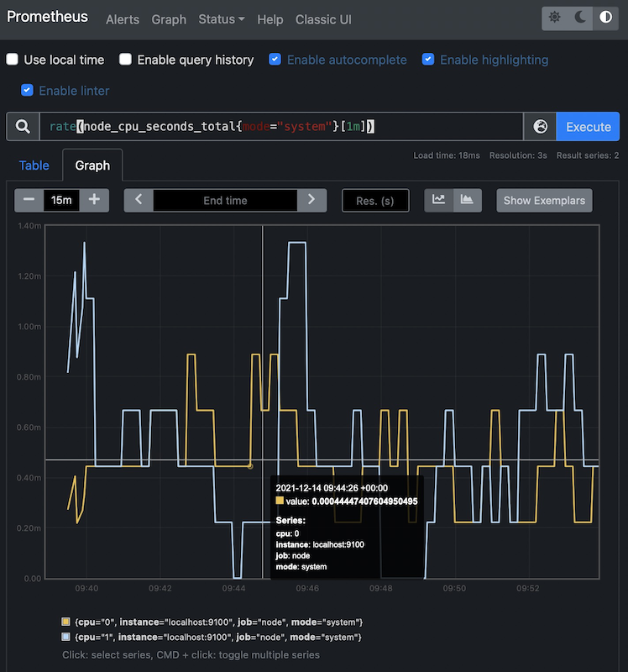Select cpu="0" yellow legend swatch
This screenshot has width=628, height=672.
click(x=65, y=622)
